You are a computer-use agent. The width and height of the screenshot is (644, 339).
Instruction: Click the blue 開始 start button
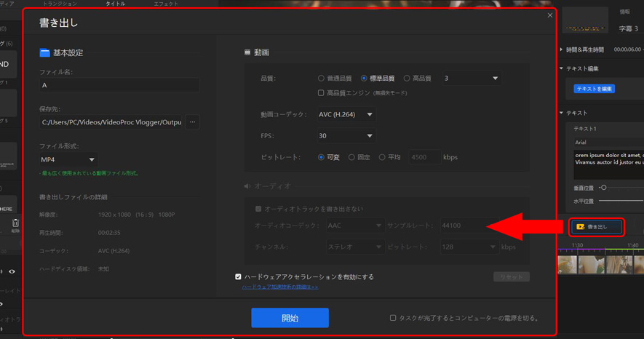(290, 318)
